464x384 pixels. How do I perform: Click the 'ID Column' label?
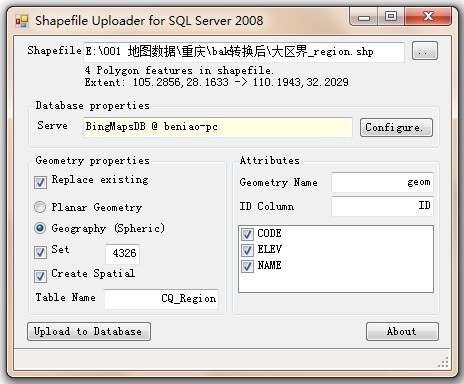pyautogui.click(x=267, y=206)
